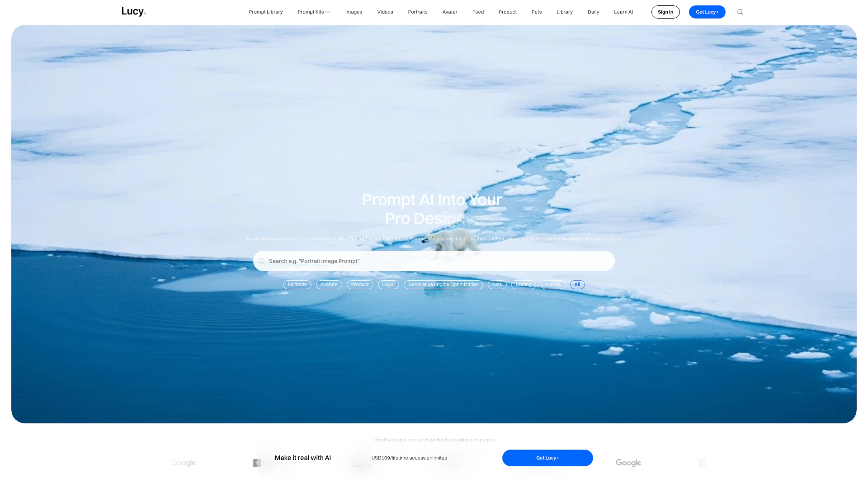Click Get Lucy+ button in header

[707, 12]
